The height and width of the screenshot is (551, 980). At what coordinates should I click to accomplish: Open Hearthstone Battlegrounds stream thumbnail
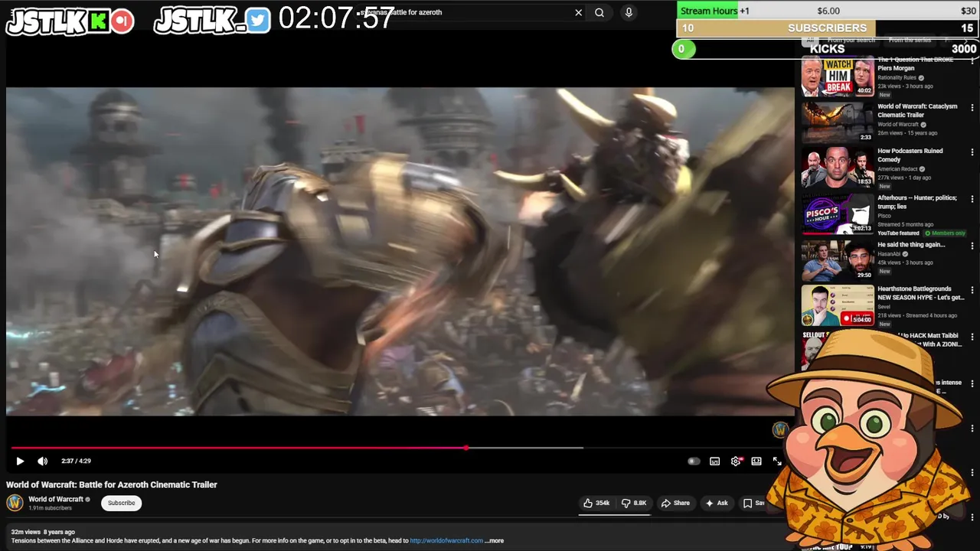[837, 305]
